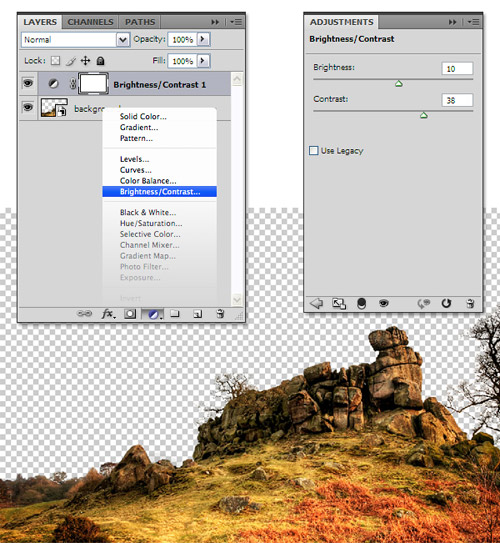
Task: Select Adjustments tab
Action: 341,22
